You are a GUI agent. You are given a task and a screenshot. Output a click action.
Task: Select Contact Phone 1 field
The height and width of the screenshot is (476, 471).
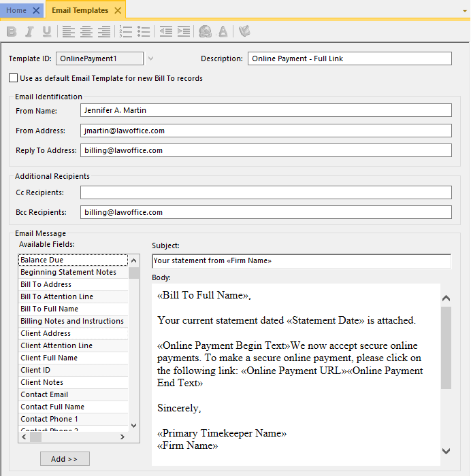pos(73,419)
